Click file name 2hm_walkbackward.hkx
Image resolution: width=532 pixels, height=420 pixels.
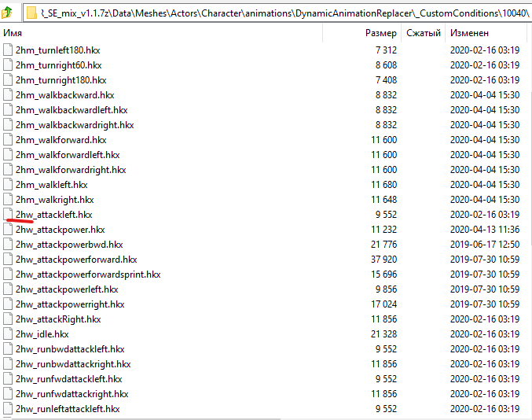pyautogui.click(x=64, y=95)
